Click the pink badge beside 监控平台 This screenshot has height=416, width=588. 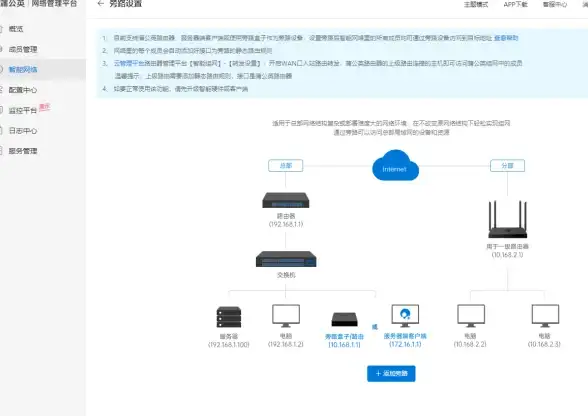pos(45,107)
